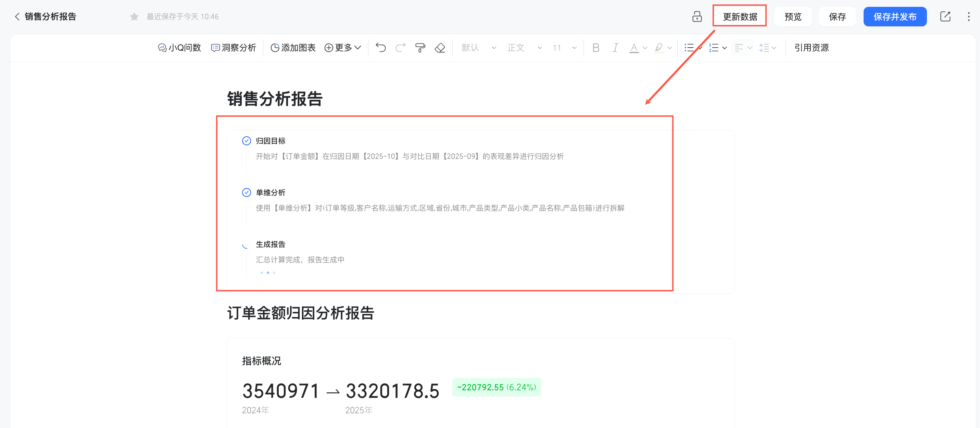980x428 pixels.
Task: Toggle bold formatting
Action: coord(596,48)
